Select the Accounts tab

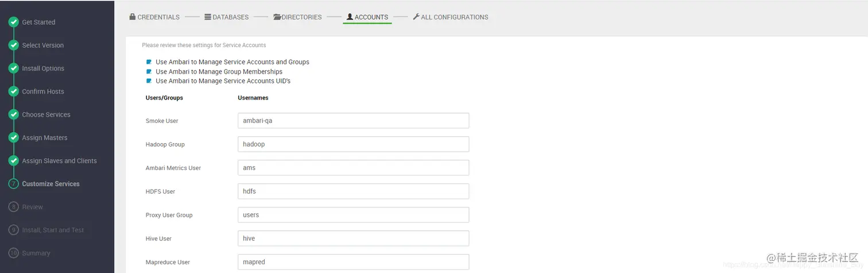367,17
